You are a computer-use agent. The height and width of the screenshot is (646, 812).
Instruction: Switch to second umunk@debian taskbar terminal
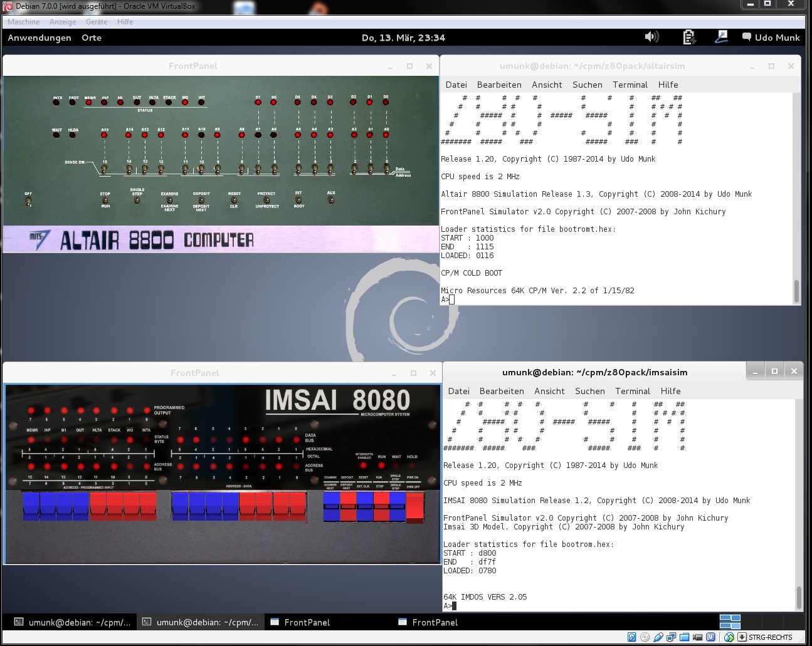(x=199, y=622)
